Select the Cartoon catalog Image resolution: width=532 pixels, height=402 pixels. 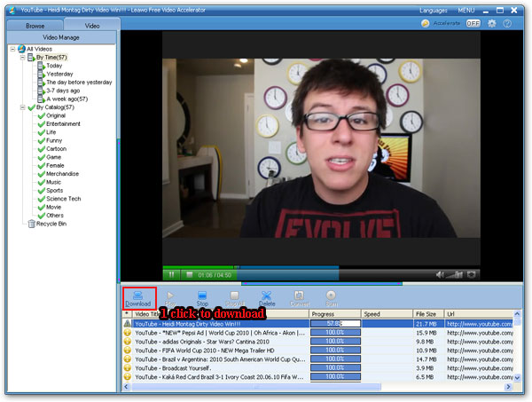56,149
